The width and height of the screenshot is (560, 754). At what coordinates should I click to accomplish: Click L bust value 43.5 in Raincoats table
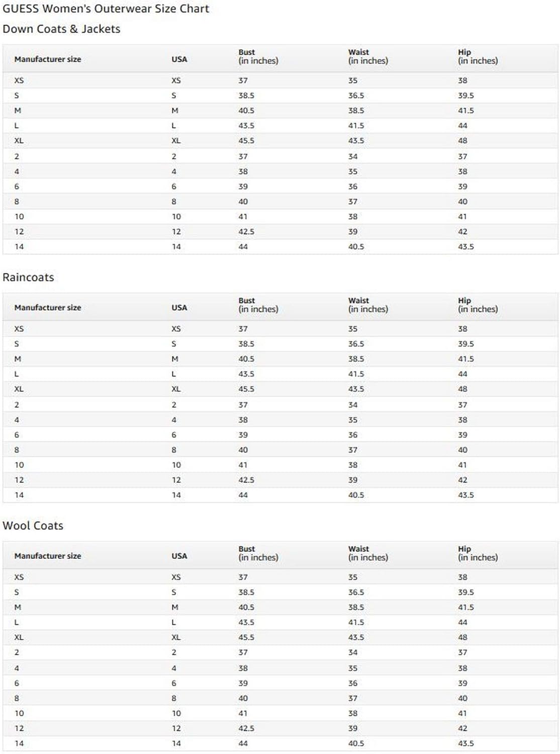(x=246, y=374)
